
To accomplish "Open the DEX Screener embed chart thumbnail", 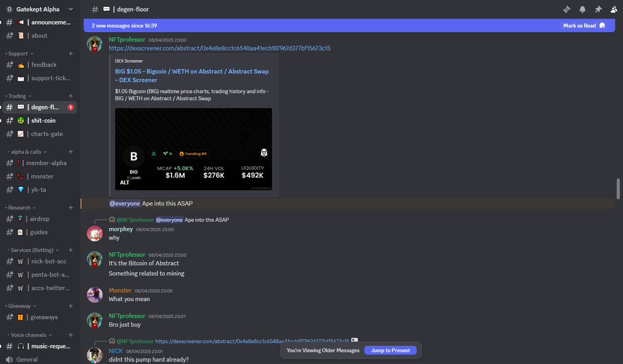I will click(194, 149).
